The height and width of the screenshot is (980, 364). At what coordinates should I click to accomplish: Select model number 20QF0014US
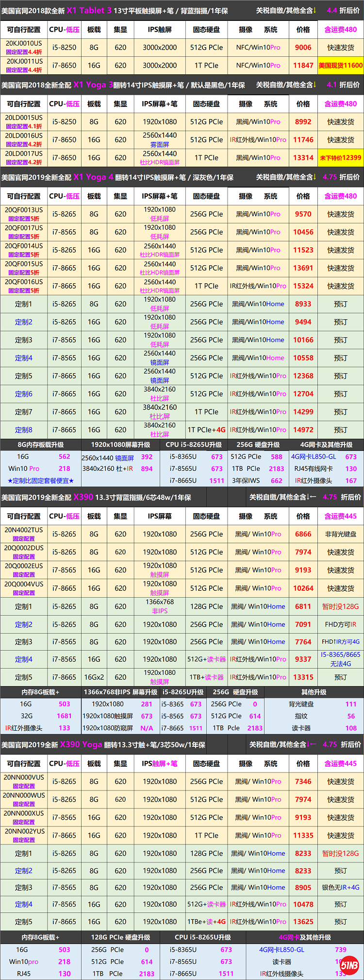24,246
